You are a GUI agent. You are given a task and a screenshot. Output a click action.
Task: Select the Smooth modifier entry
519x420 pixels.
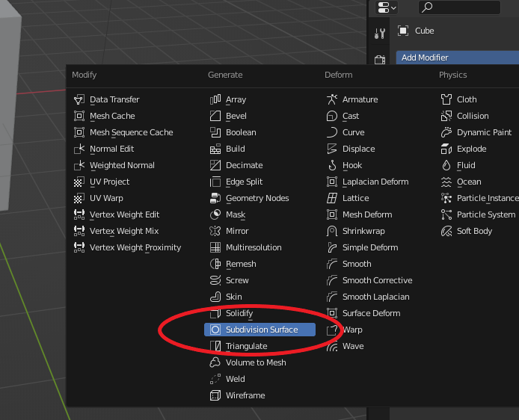[357, 264]
